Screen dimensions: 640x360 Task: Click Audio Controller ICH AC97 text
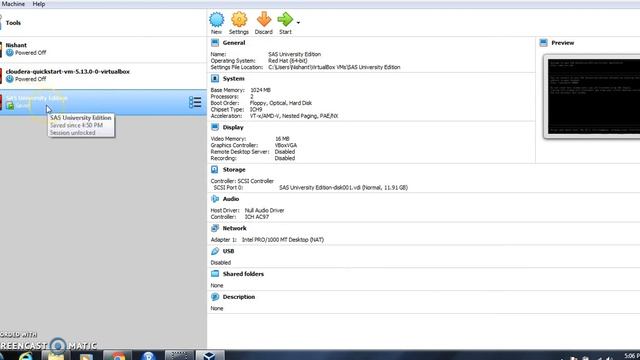(257, 217)
